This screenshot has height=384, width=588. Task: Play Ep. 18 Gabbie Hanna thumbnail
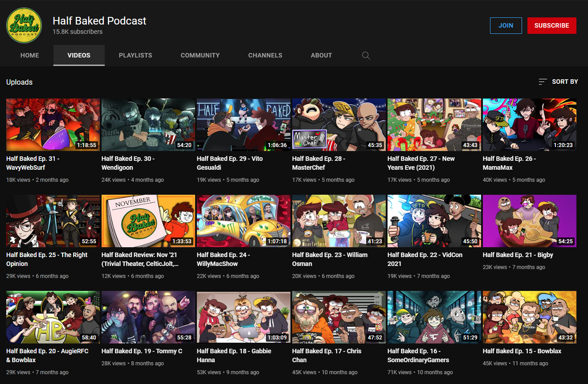click(244, 317)
